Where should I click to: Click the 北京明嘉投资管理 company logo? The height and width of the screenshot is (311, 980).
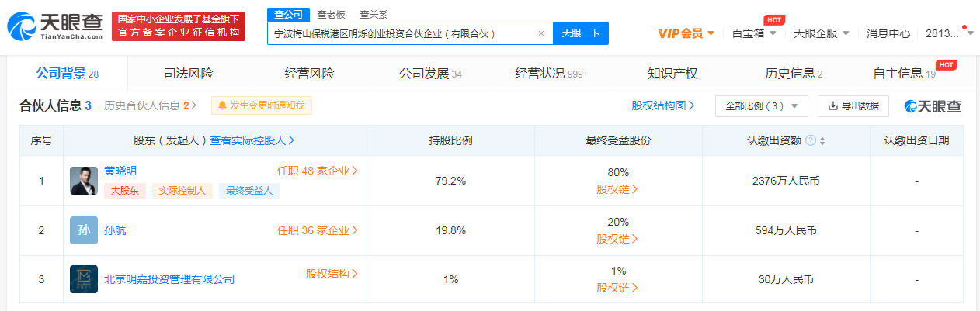pyautogui.click(x=84, y=279)
